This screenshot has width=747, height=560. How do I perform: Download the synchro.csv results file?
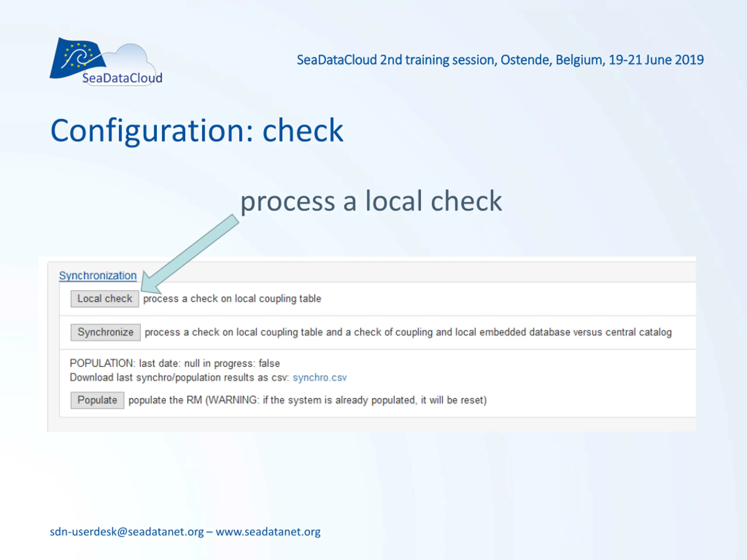pos(320,377)
